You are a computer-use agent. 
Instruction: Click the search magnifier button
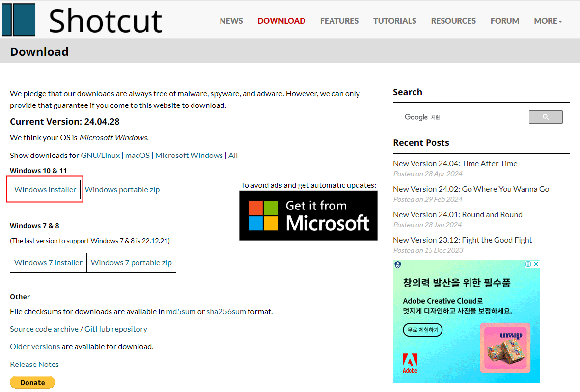coord(546,117)
